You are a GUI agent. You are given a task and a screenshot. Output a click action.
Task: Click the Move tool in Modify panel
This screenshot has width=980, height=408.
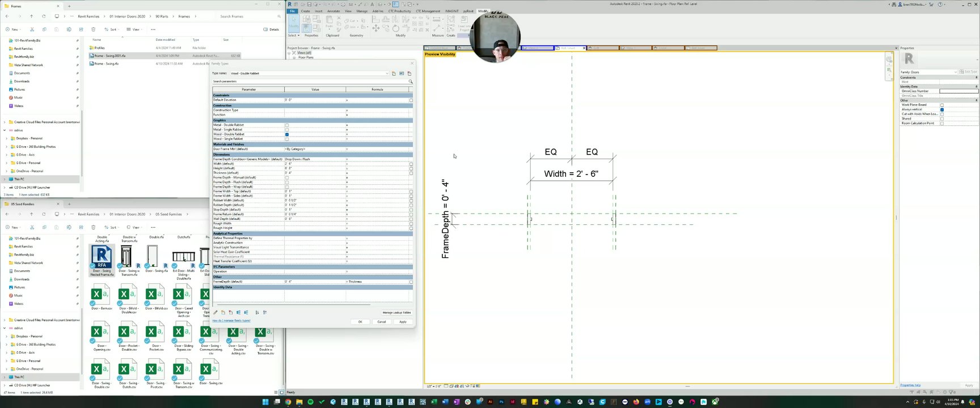[375, 28]
